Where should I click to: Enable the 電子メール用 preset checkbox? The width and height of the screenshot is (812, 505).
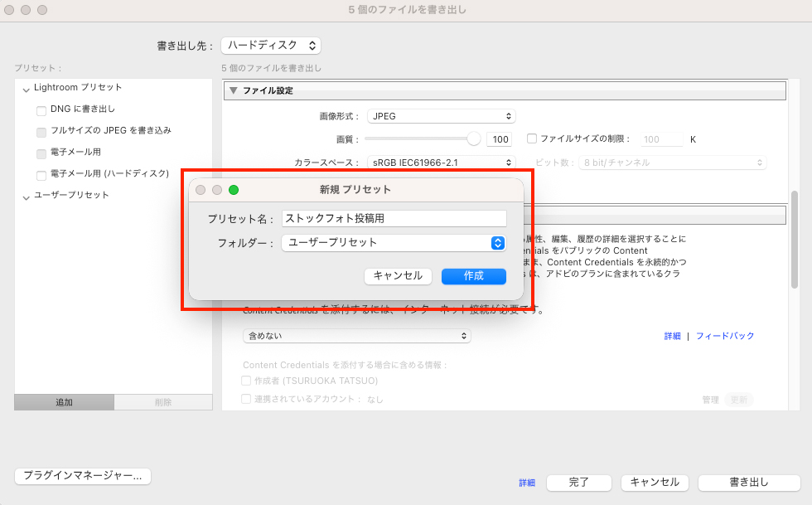point(41,152)
